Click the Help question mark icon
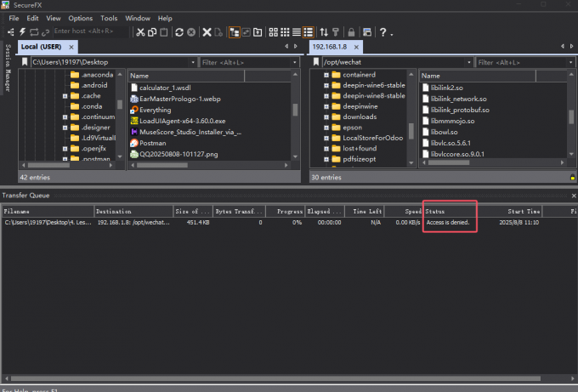The image size is (578, 392). [x=383, y=32]
